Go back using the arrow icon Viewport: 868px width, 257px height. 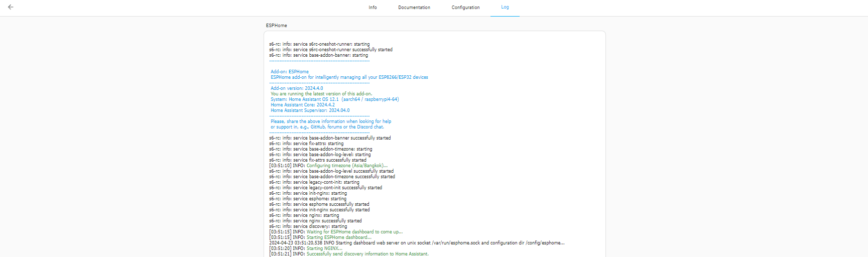click(11, 7)
